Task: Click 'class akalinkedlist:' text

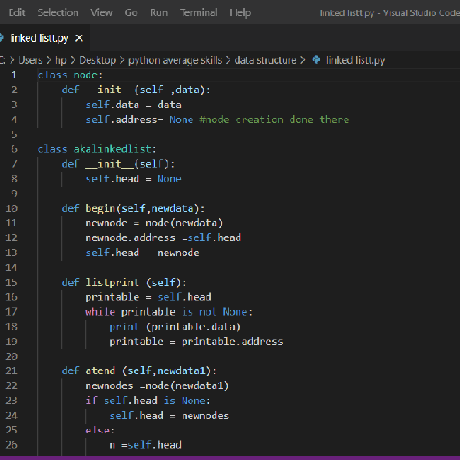Action: [97, 149]
